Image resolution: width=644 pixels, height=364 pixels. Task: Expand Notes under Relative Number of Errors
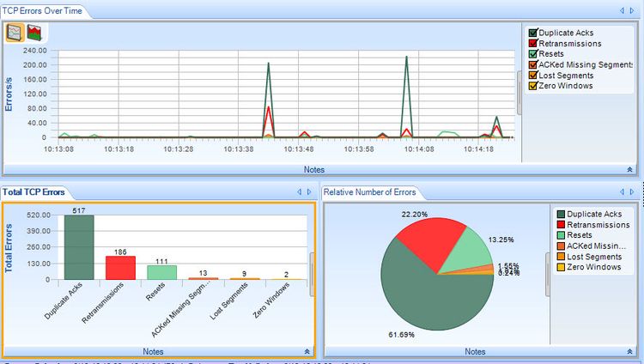(x=629, y=352)
